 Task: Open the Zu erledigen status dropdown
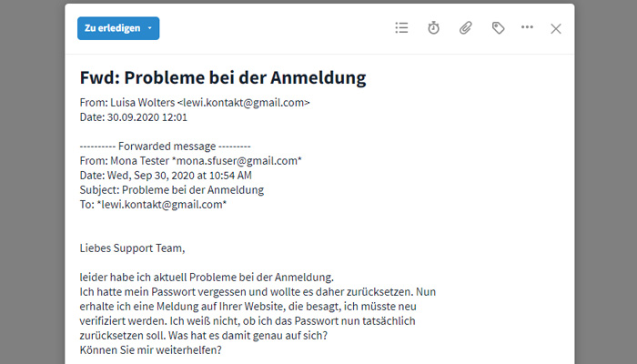coord(118,28)
